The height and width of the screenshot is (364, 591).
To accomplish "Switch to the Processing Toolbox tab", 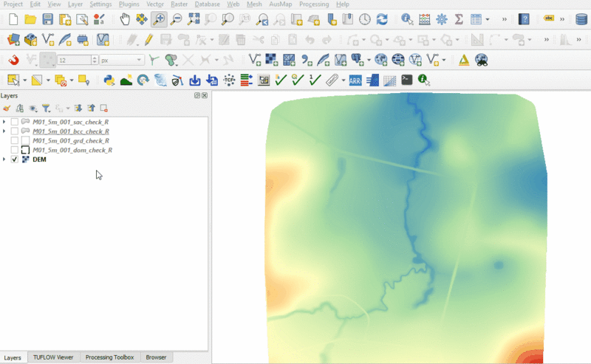I will click(x=109, y=357).
